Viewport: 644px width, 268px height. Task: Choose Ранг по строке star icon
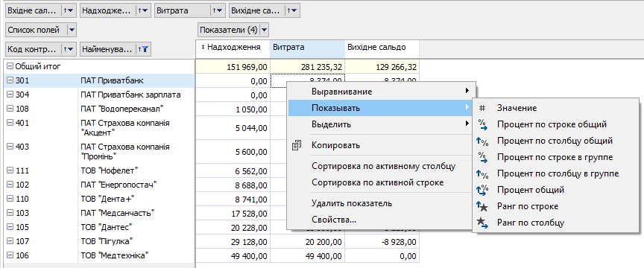point(484,206)
